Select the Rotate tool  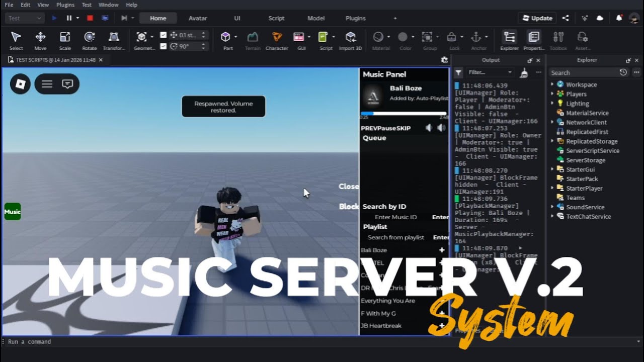89,41
